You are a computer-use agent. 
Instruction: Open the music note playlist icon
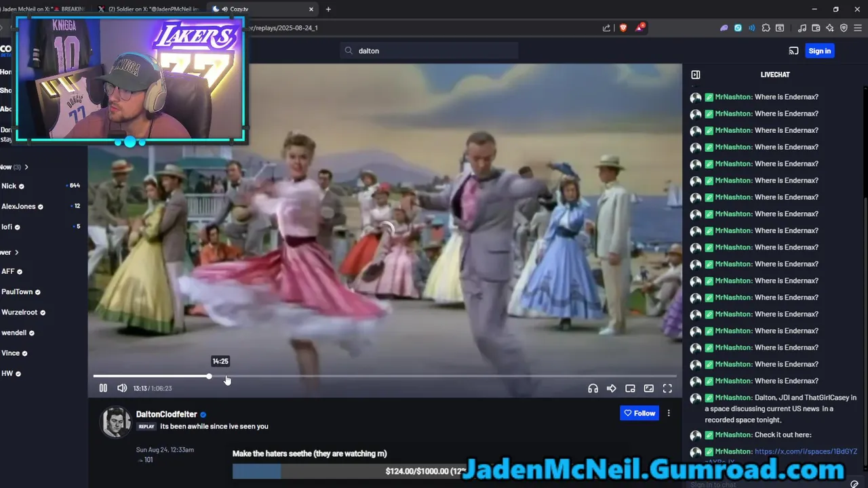point(802,28)
